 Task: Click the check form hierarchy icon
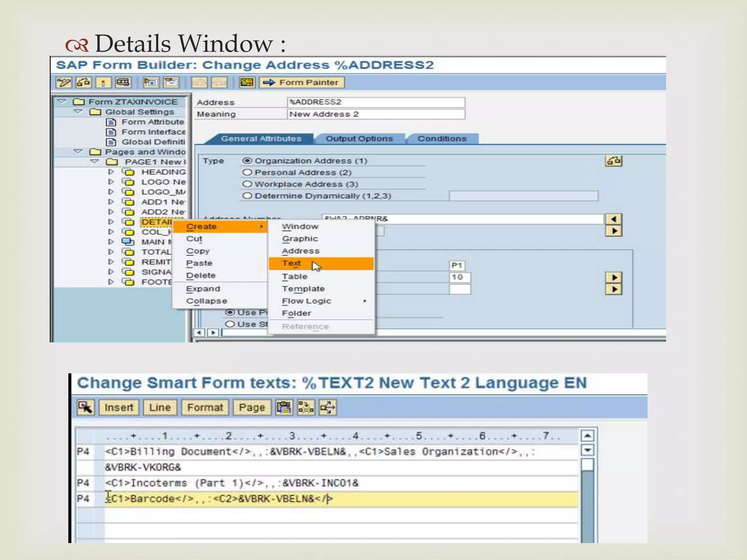[84, 82]
